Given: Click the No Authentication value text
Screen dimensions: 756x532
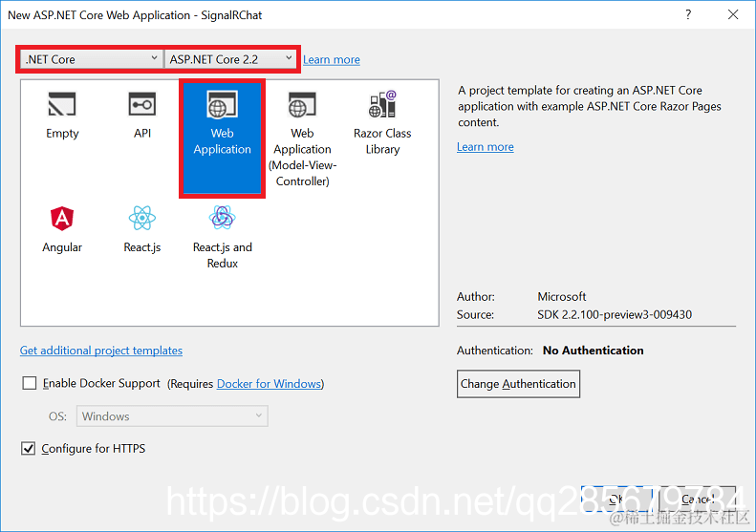Looking at the screenshot, I should point(593,351).
